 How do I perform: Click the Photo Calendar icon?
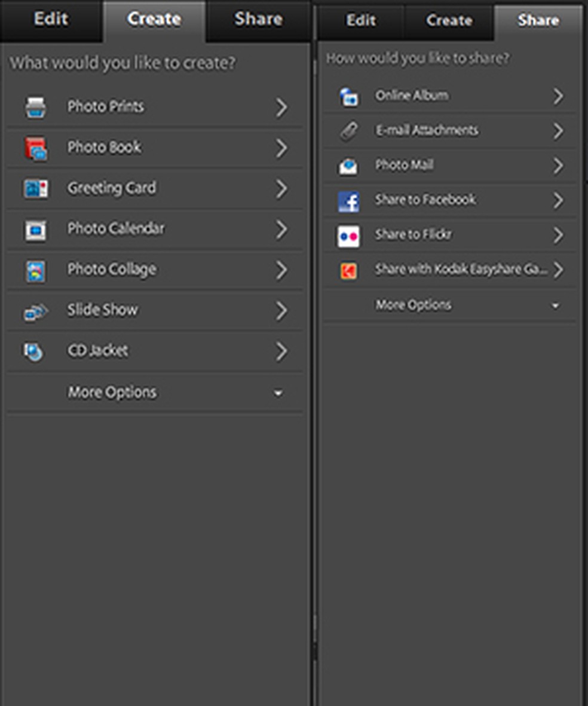pos(35,230)
